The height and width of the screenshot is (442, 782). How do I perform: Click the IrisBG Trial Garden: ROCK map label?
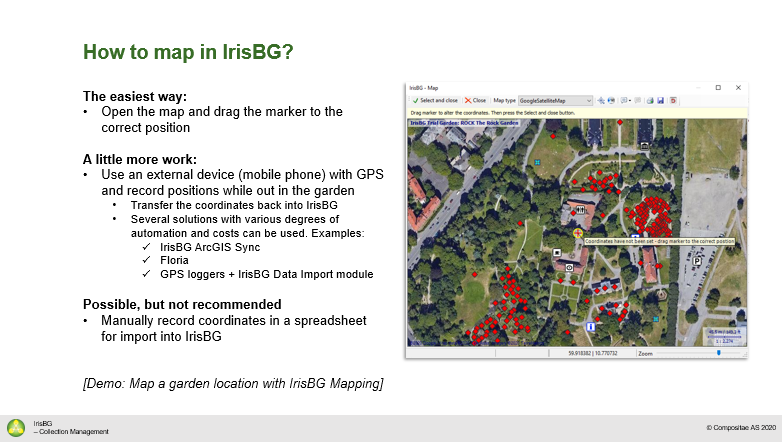point(464,123)
